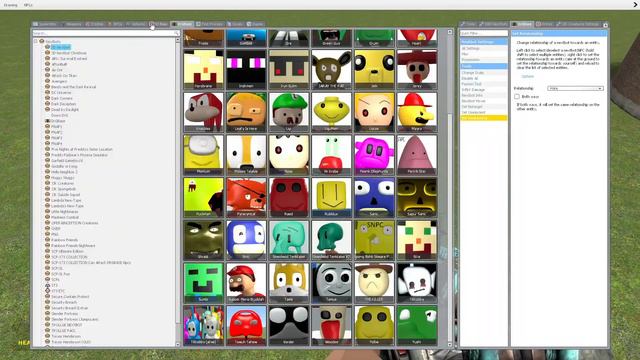The height and width of the screenshot is (360, 640).
Task: Choose the orange face with green leaf top
Action: tap(246, 112)
